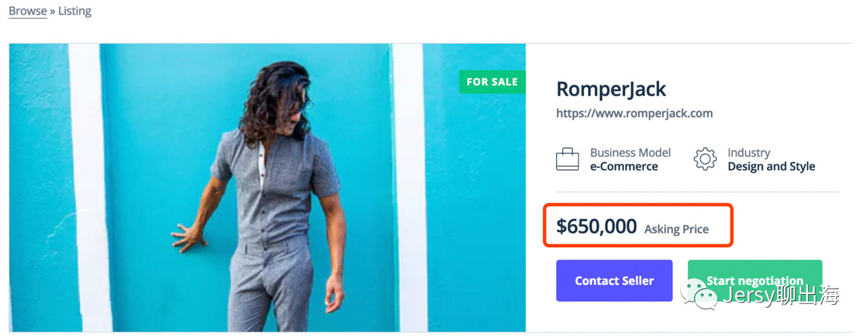868x336 pixels.
Task: Click the » breadcrumb separator
Action: pos(52,11)
